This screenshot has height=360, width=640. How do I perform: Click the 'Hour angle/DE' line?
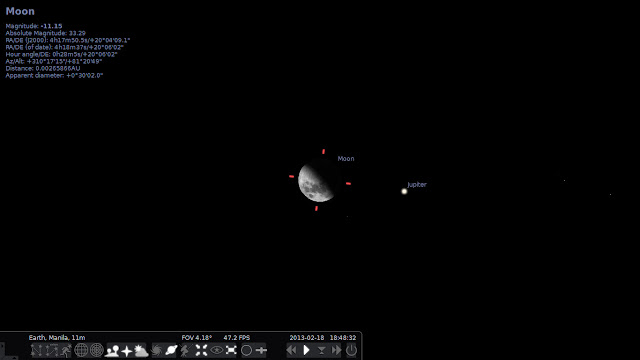62,54
